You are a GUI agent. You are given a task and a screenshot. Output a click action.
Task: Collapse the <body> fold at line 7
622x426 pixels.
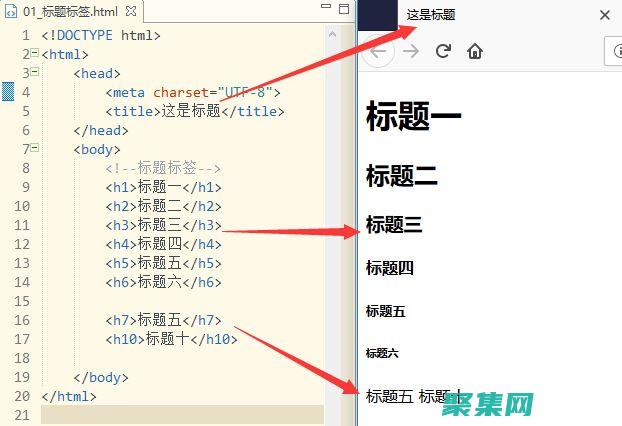(36, 149)
